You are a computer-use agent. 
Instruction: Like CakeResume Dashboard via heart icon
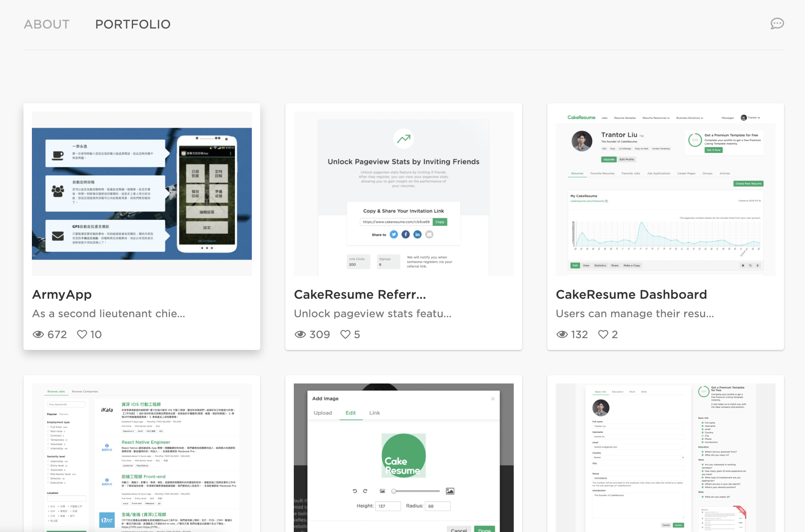click(603, 334)
